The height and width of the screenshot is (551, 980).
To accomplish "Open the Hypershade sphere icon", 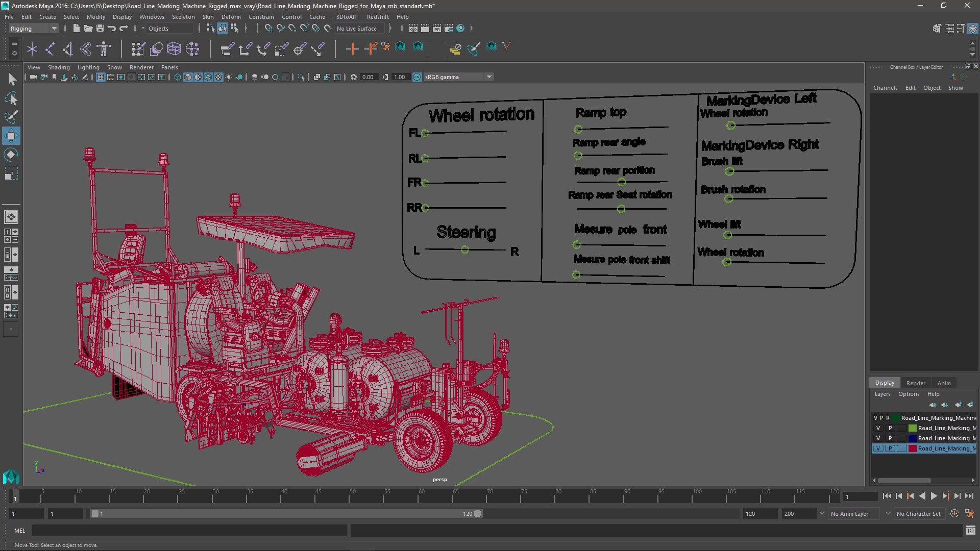I will 460,29.
